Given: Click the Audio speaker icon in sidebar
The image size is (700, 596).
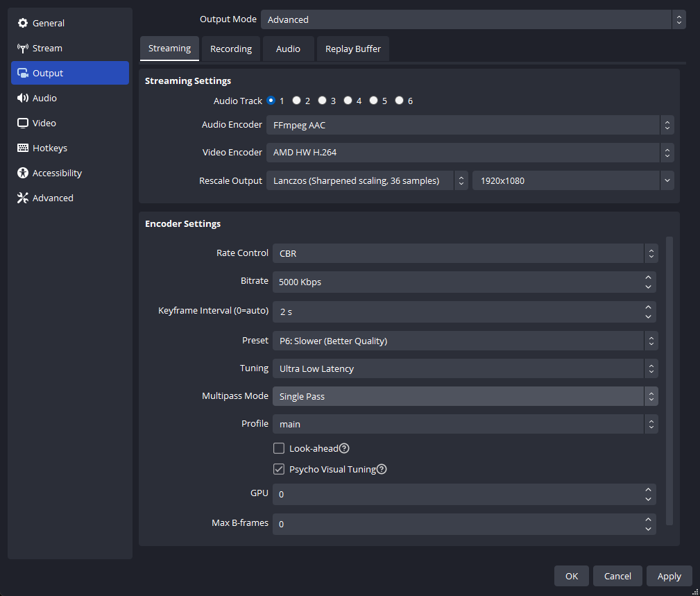Looking at the screenshot, I should pos(23,98).
